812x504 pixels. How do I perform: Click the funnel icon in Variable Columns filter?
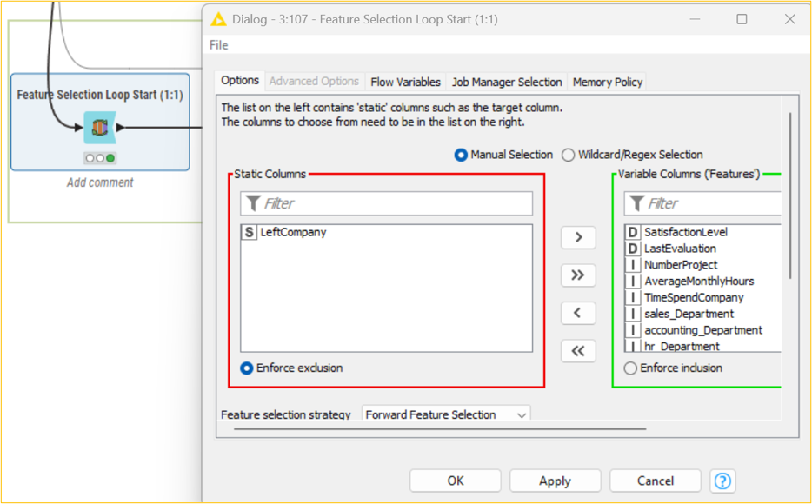click(x=636, y=203)
